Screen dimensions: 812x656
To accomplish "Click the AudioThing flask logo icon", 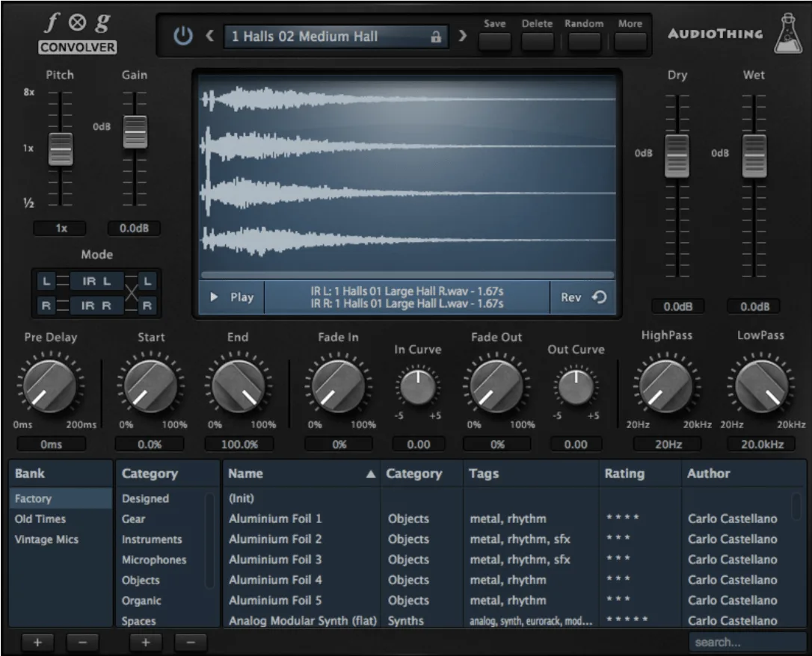I will click(787, 34).
